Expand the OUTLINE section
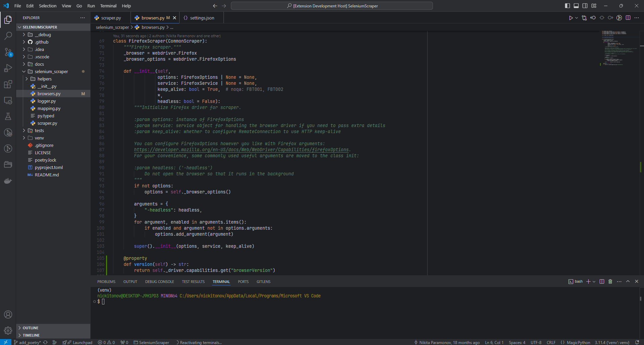Image resolution: width=644 pixels, height=345 pixels. (31, 328)
